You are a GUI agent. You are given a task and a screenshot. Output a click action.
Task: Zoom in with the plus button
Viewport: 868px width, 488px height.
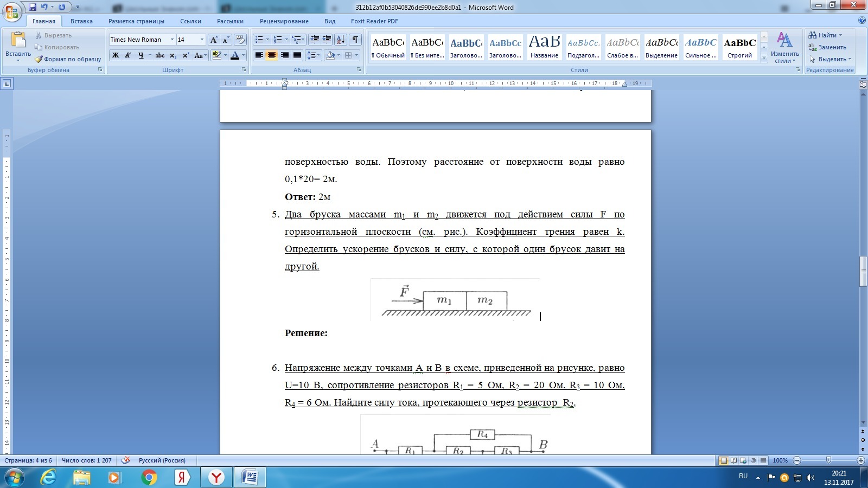pyautogui.click(x=860, y=460)
